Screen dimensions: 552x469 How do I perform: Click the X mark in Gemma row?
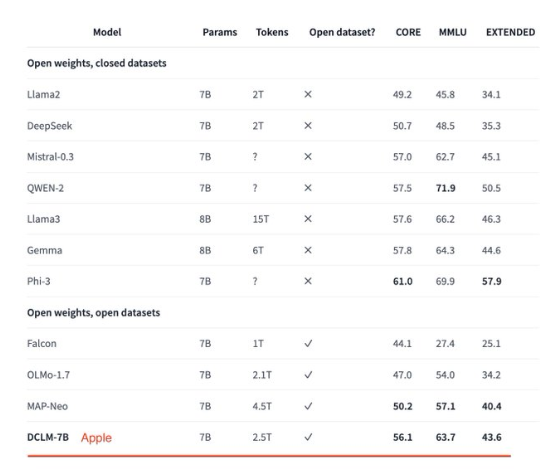[308, 250]
